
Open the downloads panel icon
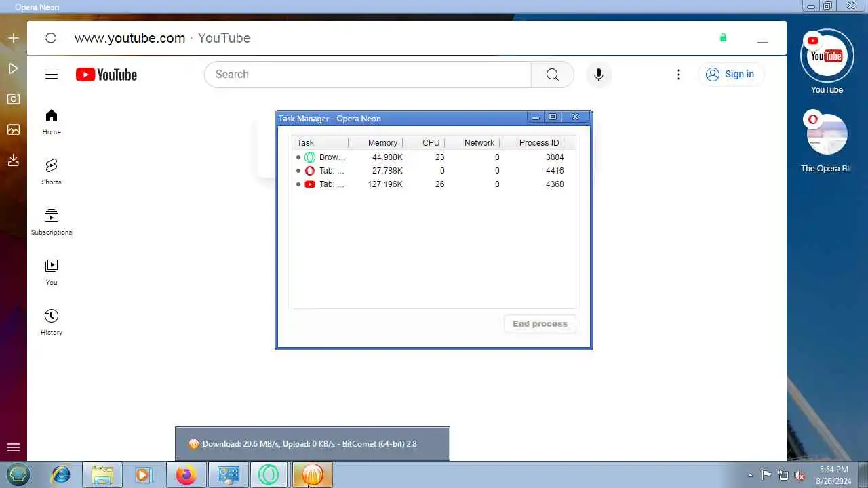13,160
